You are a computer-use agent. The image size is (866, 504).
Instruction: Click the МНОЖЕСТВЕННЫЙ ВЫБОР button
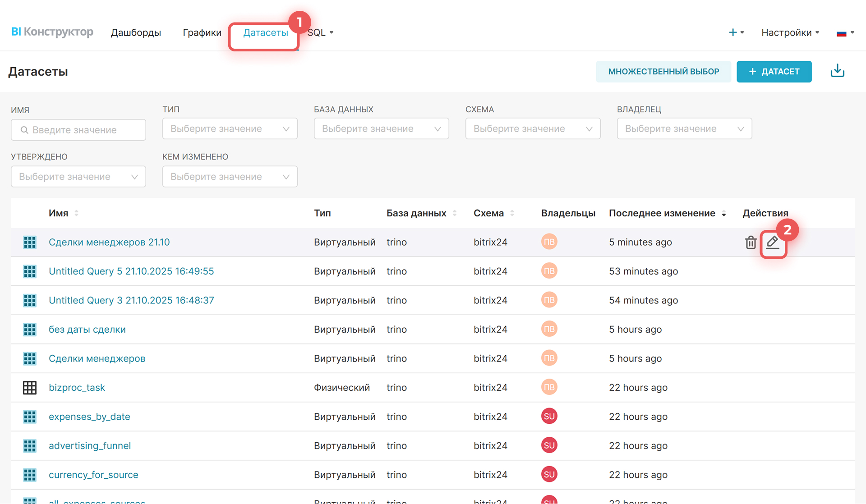click(x=663, y=72)
